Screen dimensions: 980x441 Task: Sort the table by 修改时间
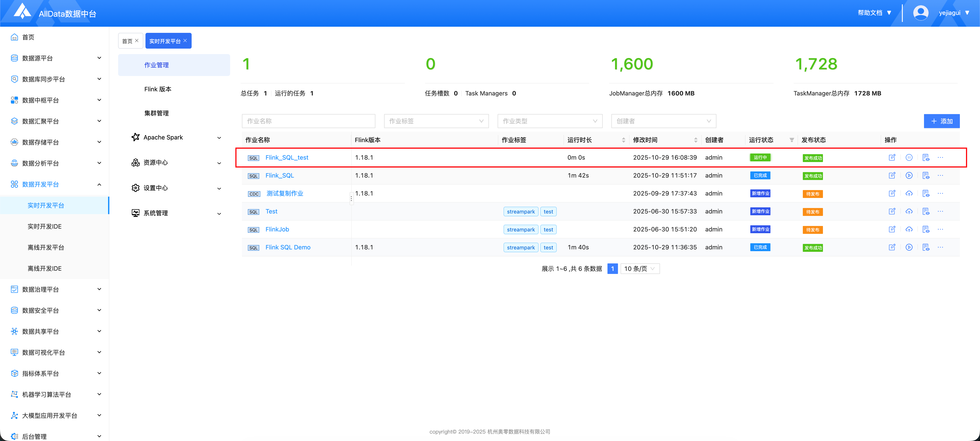pos(695,140)
